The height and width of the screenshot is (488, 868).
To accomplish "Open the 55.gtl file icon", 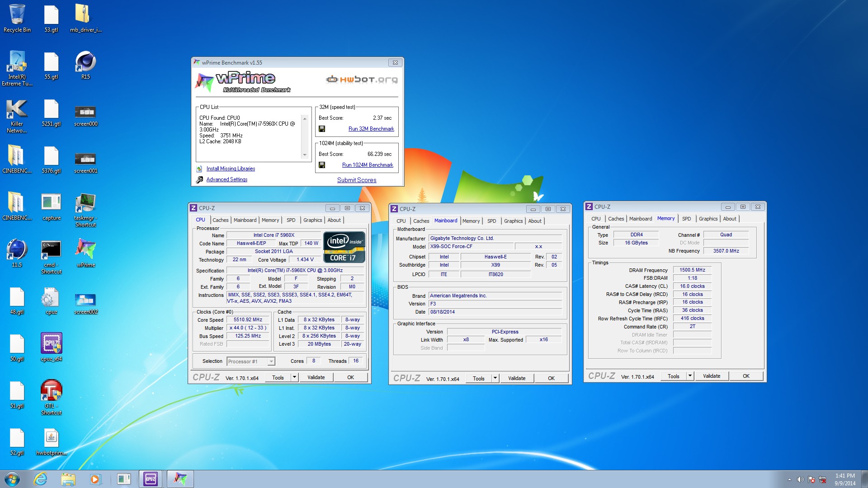I will 51,66.
